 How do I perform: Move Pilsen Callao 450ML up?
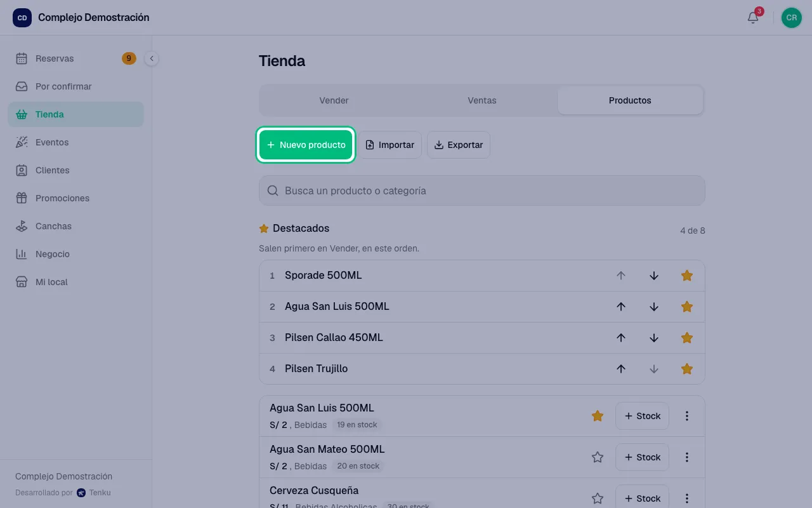[x=621, y=338]
